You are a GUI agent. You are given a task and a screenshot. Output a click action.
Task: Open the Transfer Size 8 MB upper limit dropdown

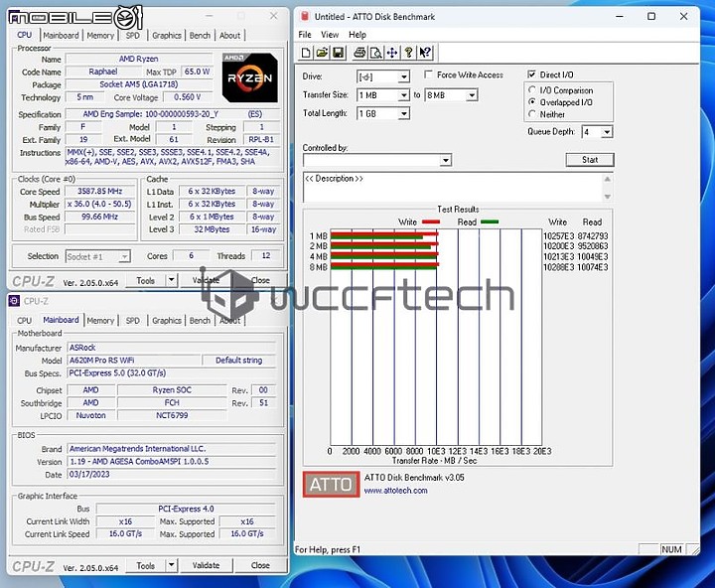tap(472, 95)
